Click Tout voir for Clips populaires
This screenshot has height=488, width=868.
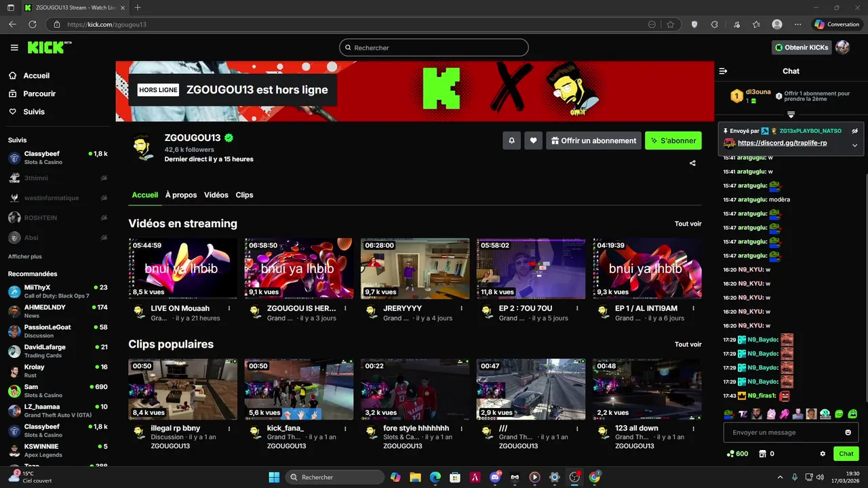click(688, 344)
